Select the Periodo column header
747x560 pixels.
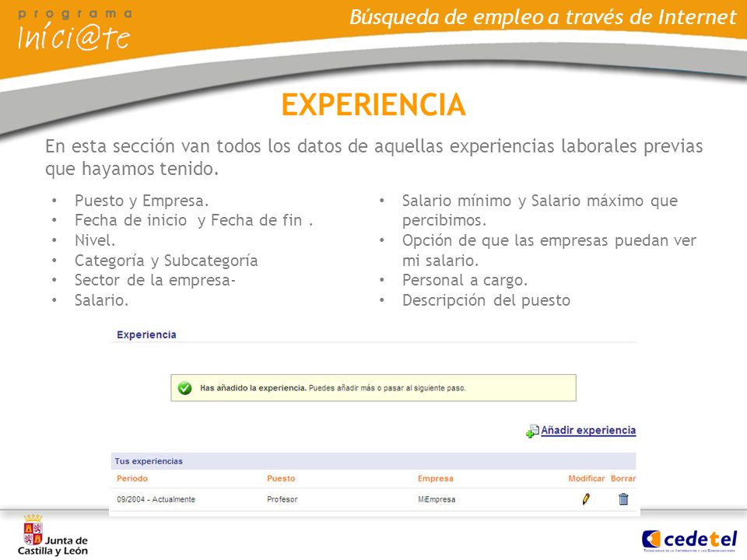132,478
